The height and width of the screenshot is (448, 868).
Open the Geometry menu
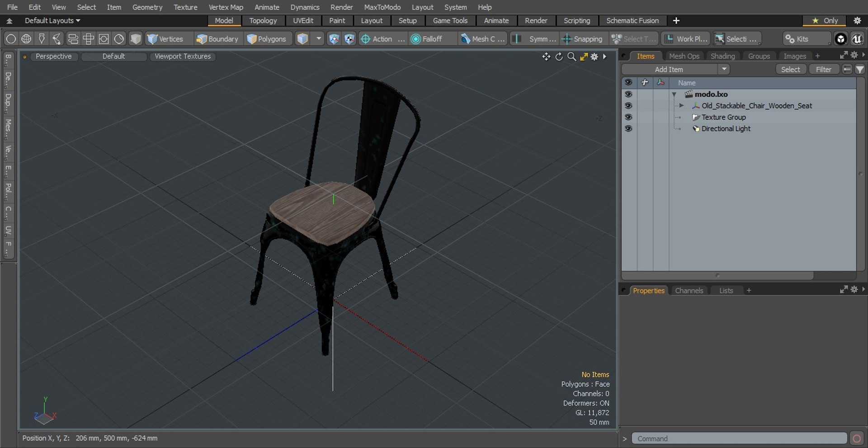pos(147,7)
